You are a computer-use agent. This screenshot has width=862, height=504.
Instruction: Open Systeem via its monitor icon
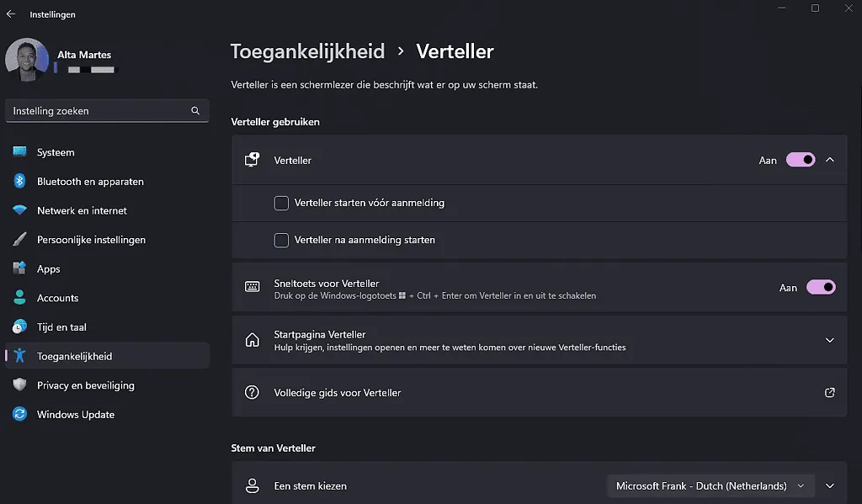click(19, 152)
